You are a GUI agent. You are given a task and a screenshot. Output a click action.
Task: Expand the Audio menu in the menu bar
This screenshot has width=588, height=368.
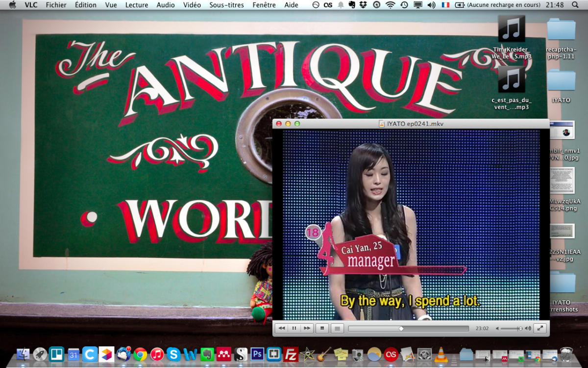pos(166,5)
